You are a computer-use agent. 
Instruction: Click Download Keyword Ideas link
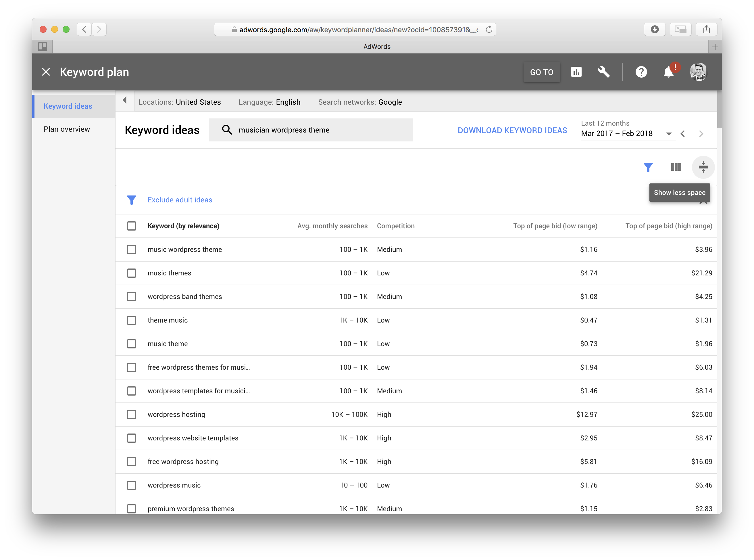point(512,130)
